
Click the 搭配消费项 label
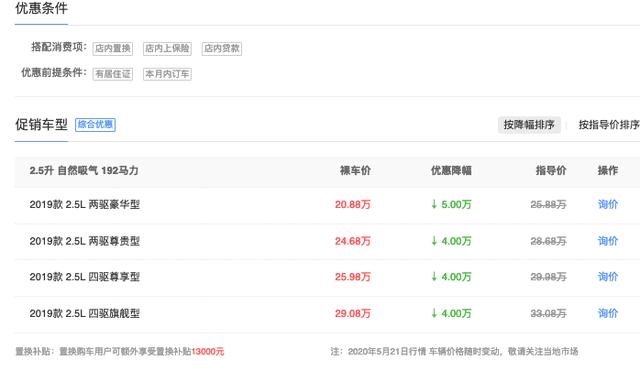(x=59, y=47)
